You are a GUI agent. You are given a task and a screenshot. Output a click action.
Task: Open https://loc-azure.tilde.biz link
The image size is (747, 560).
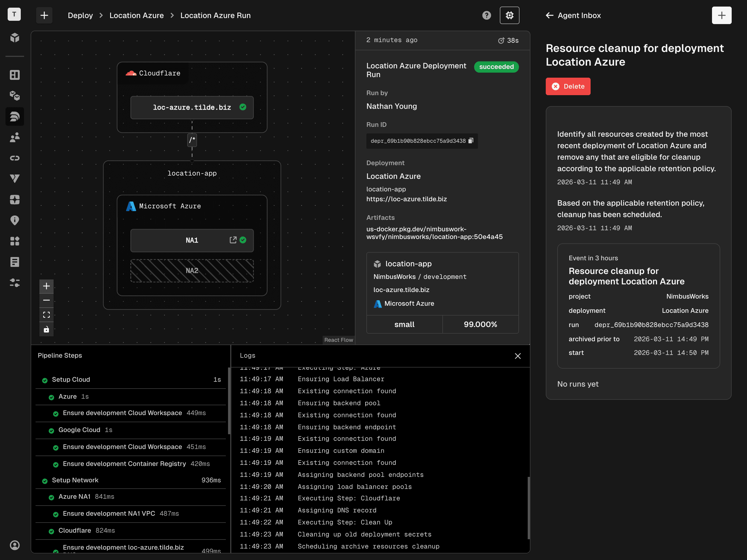406,199
